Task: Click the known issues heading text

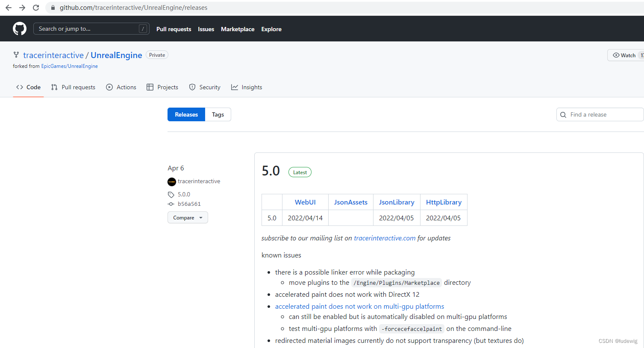Action: coord(281,255)
